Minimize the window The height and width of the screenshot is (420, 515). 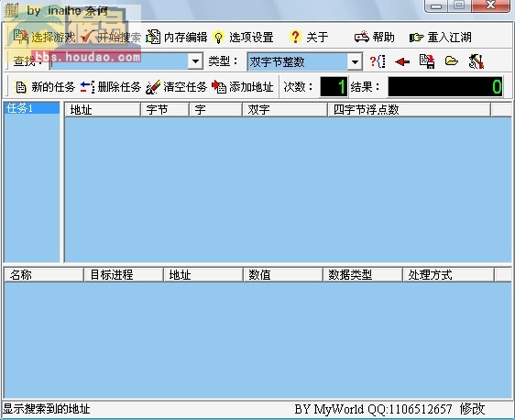click(436, 6)
